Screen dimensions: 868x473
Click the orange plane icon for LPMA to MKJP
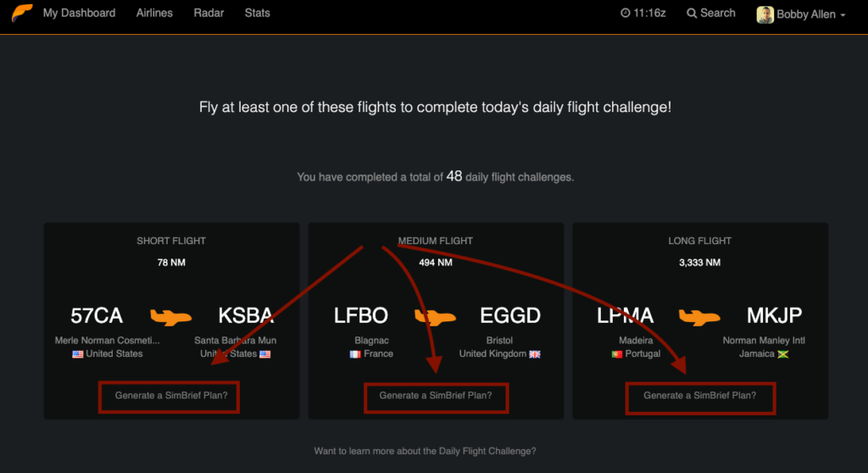pos(699,317)
